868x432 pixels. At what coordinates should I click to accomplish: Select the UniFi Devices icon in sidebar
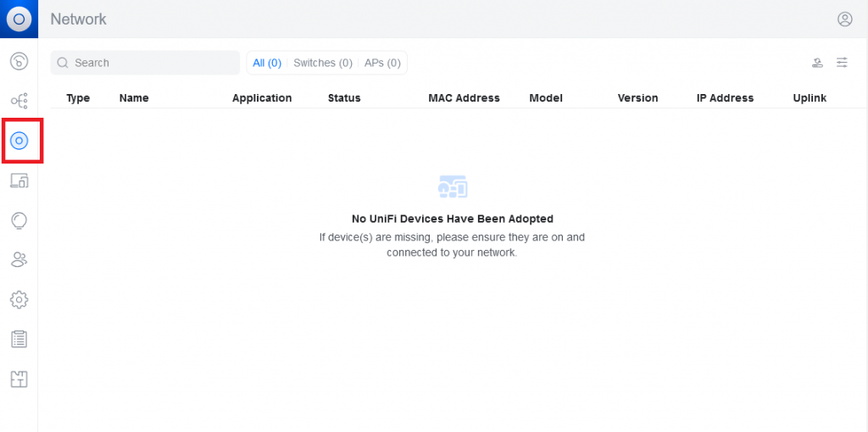tap(19, 141)
